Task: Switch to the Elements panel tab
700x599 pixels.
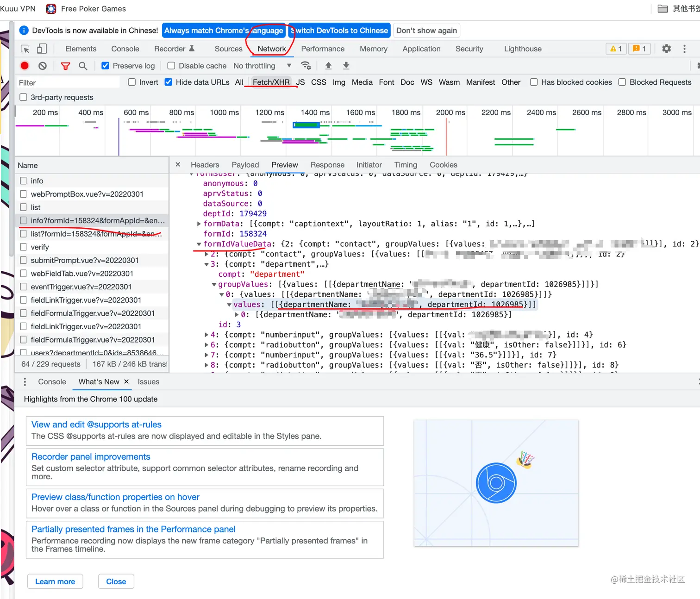Action: (x=81, y=49)
